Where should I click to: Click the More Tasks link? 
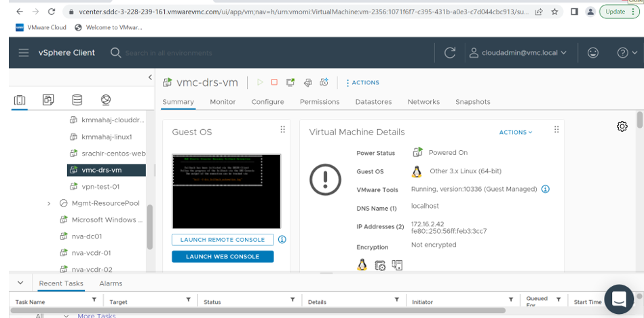tap(96, 315)
